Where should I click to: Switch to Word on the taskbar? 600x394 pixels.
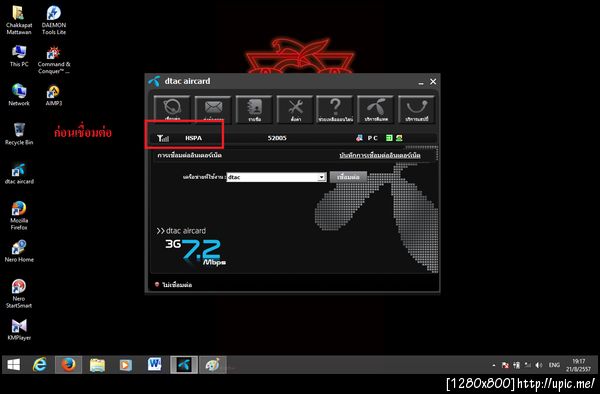click(x=155, y=365)
